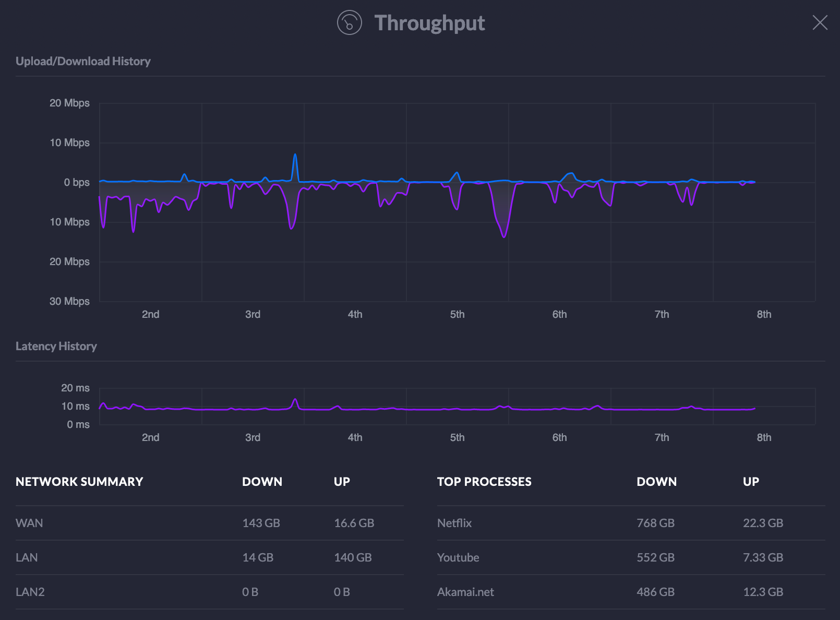Click the Throughput speedometer icon
Viewport: 840px width, 620px height.
[349, 23]
